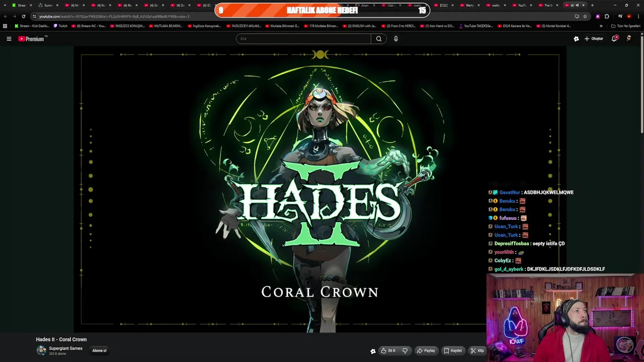
Task: Open Stream - Kick Dashboard bookmark
Action: [x=32, y=26]
